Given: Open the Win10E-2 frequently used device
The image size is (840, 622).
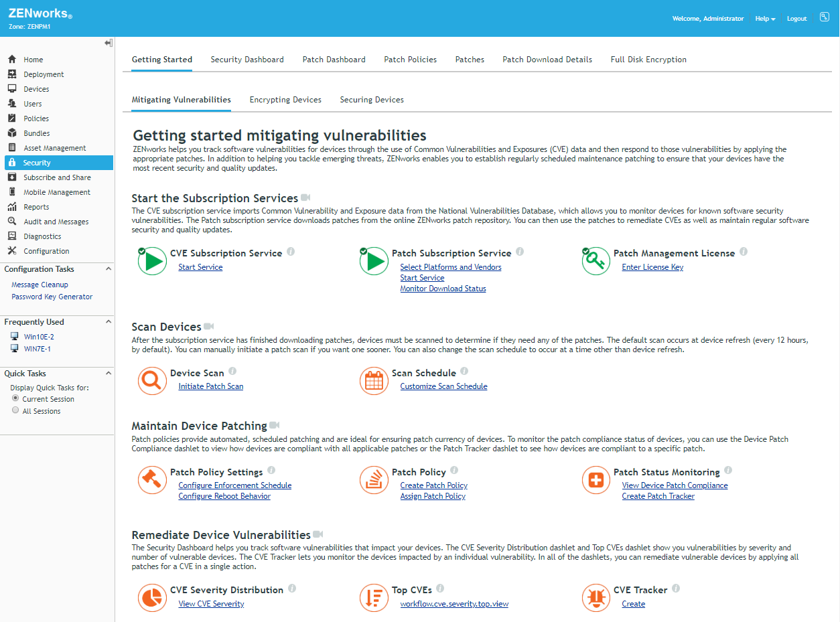Looking at the screenshot, I should pos(39,337).
